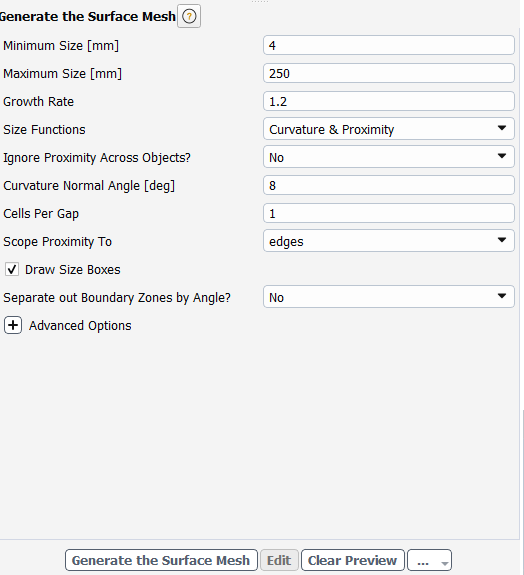
Task: Open Separate out Boundary Zones dropdown
Action: coord(389,297)
